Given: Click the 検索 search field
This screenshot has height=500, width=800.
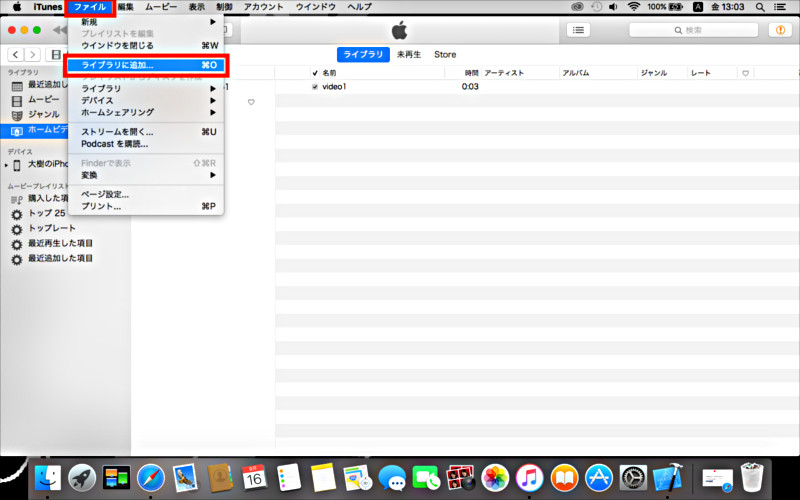Looking at the screenshot, I should tap(693, 30).
